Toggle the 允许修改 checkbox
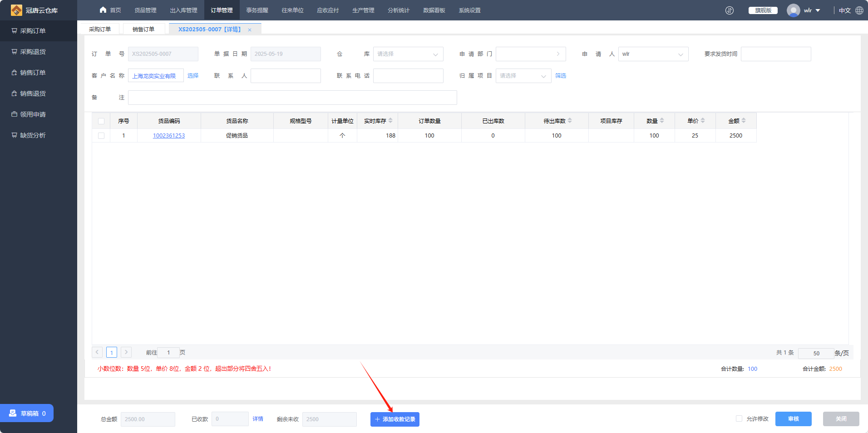 click(739, 418)
